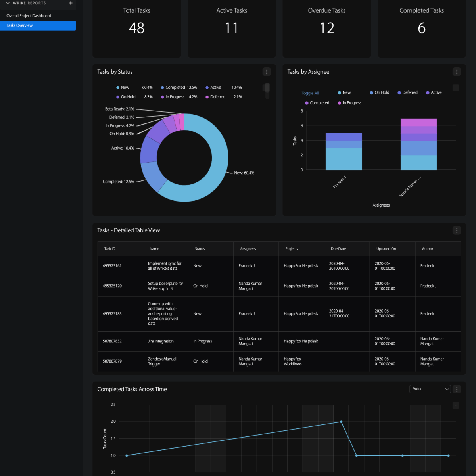Sort table by Due Date column header

338,249
